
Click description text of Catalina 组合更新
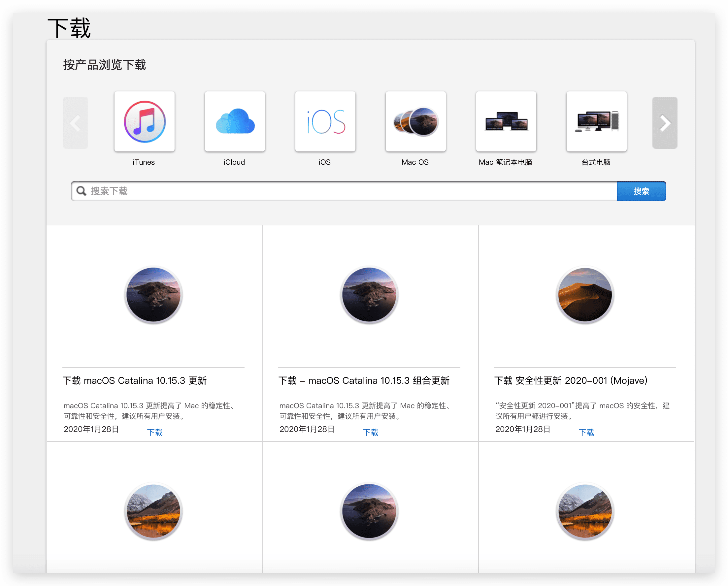coord(365,411)
